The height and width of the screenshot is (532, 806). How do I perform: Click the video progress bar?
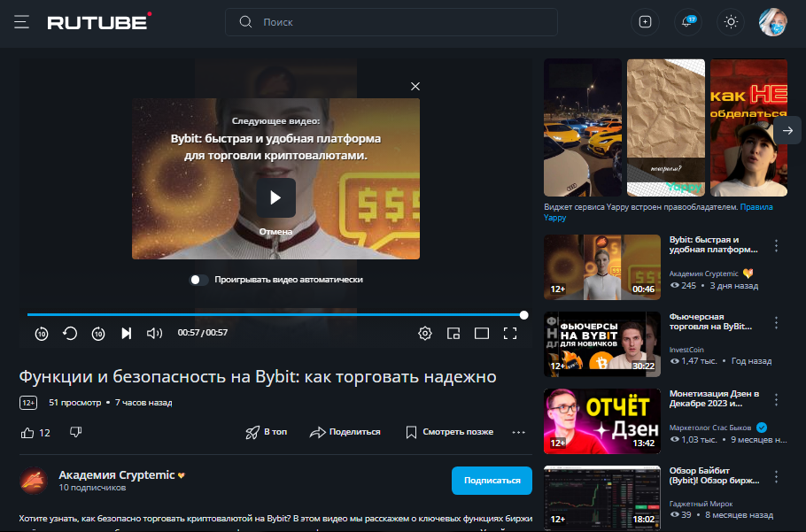coord(275,315)
